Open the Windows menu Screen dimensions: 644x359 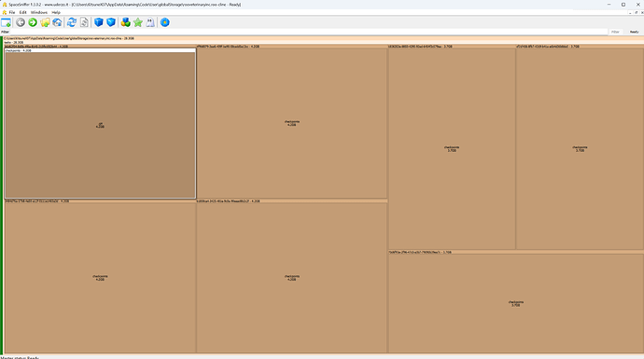(39, 12)
